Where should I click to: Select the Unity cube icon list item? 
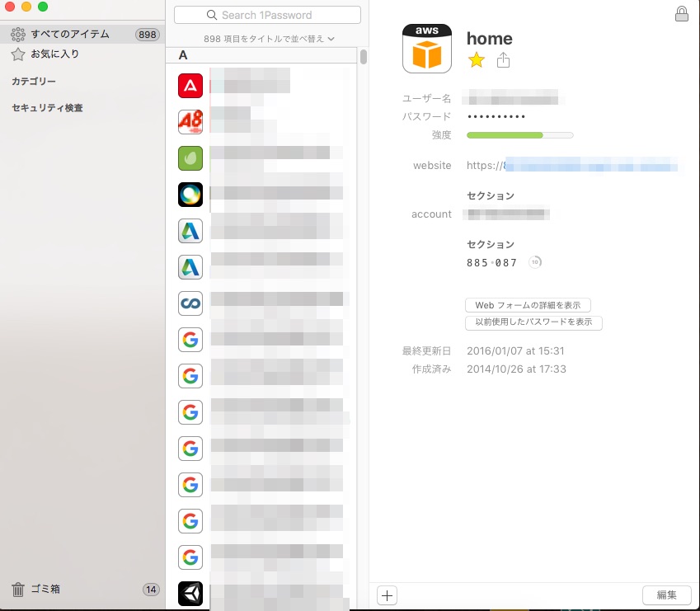tap(190, 594)
